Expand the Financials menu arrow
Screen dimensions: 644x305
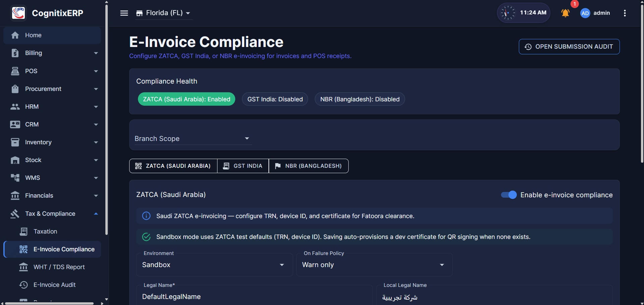(x=96, y=196)
